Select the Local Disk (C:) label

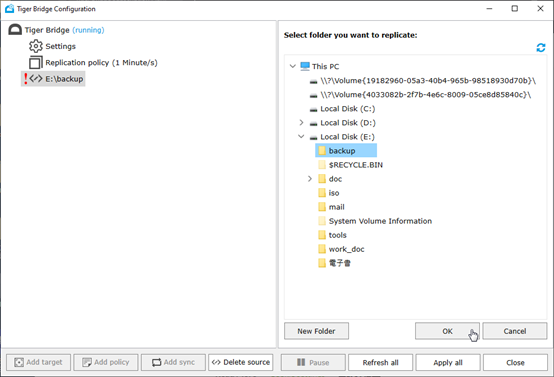(348, 109)
